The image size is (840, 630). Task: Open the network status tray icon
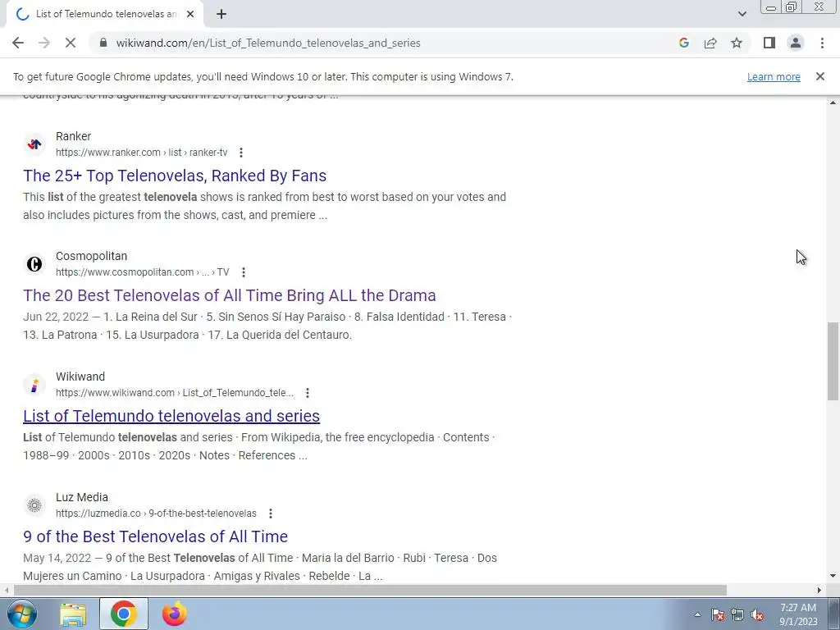(737, 614)
